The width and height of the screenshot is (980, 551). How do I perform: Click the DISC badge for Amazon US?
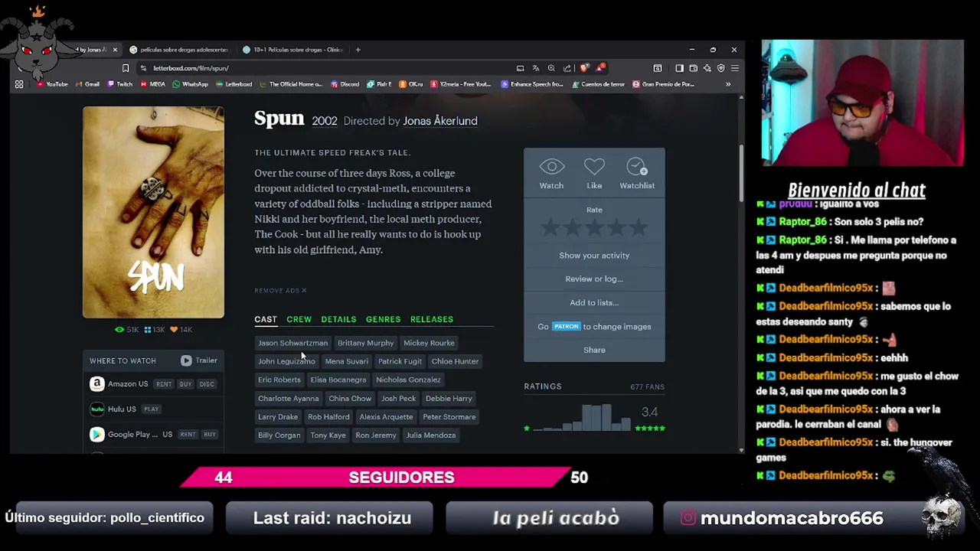pos(207,384)
